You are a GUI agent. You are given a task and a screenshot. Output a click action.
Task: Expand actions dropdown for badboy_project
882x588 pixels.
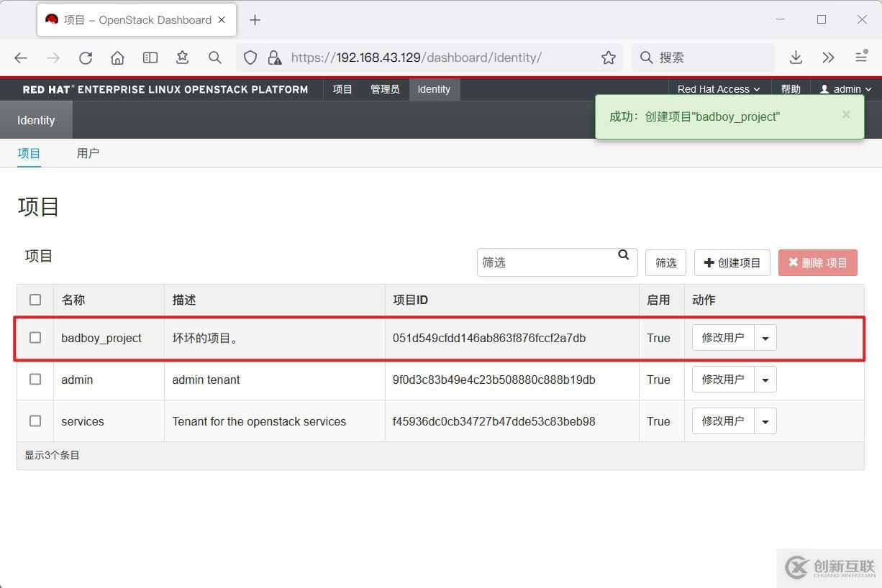[765, 338]
